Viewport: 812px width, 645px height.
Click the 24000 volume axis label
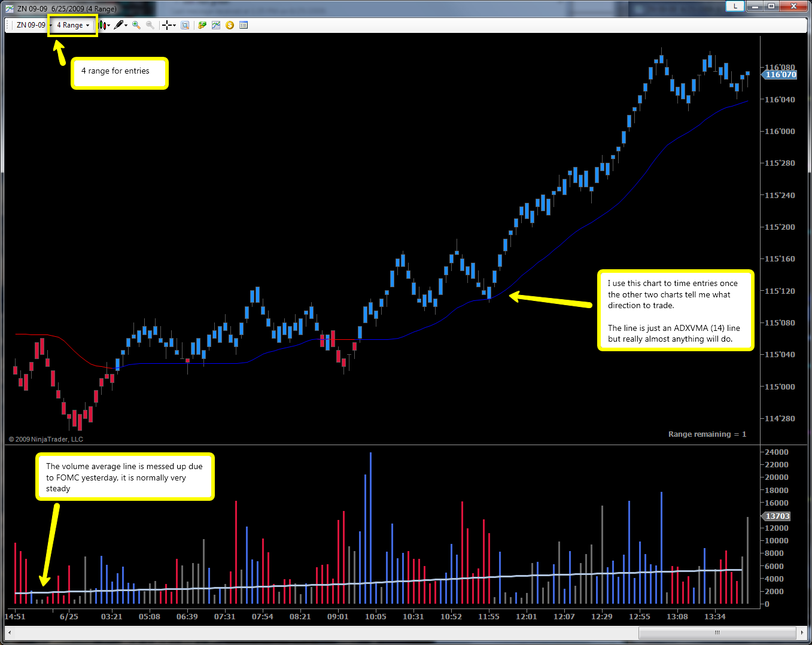point(777,452)
